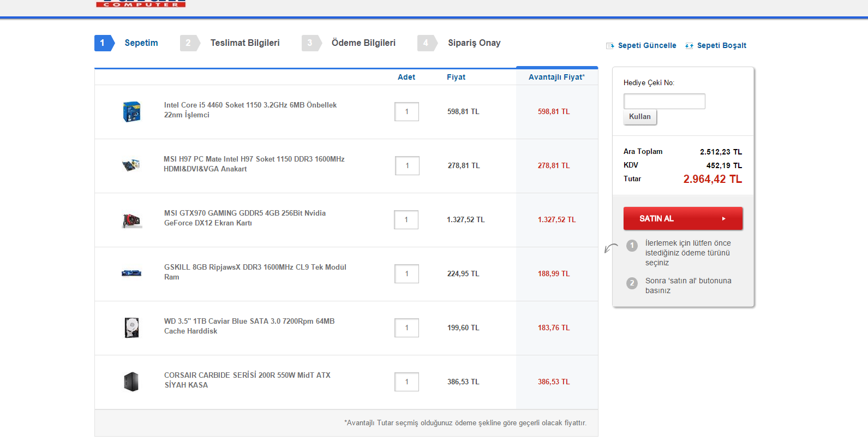
Task: Click the Avantajlı Fiyat* column header
Action: tap(556, 77)
